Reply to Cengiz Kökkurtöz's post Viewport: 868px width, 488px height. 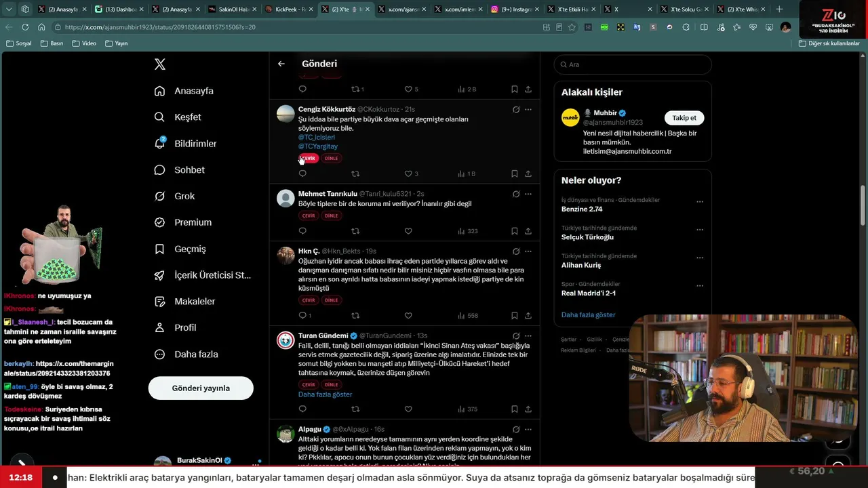point(302,174)
